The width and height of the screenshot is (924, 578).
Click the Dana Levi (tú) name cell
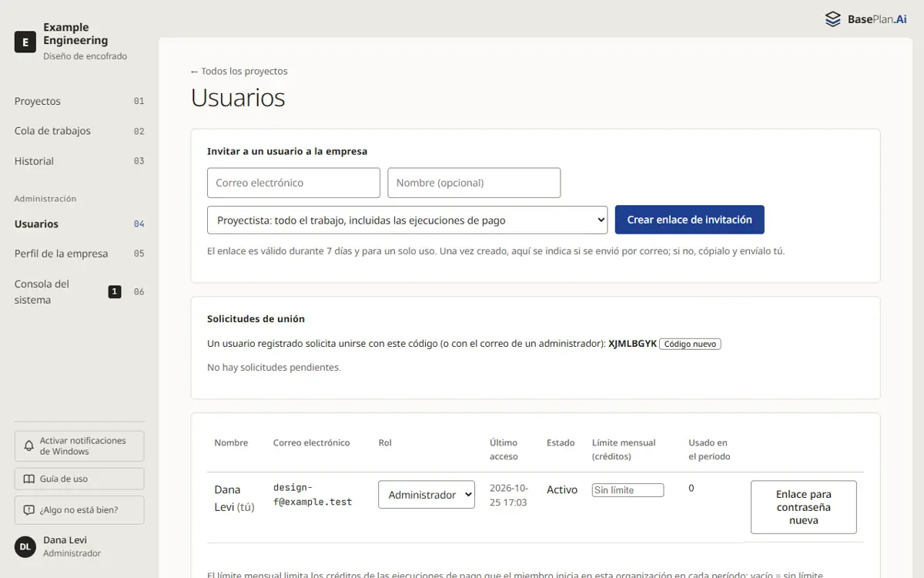pos(234,498)
